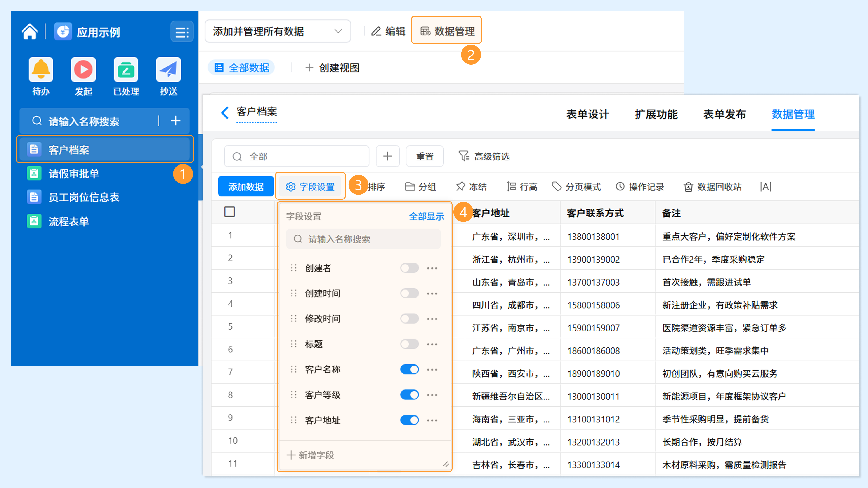This screenshot has width=868, height=488.
Task: Open 分页模式 tag option
Action: coord(576,187)
